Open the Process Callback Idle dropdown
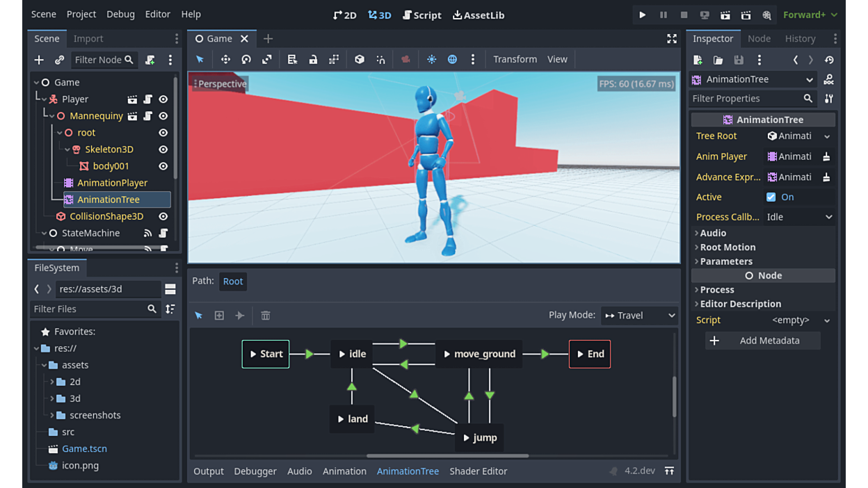The height and width of the screenshot is (488, 868). 798,217
